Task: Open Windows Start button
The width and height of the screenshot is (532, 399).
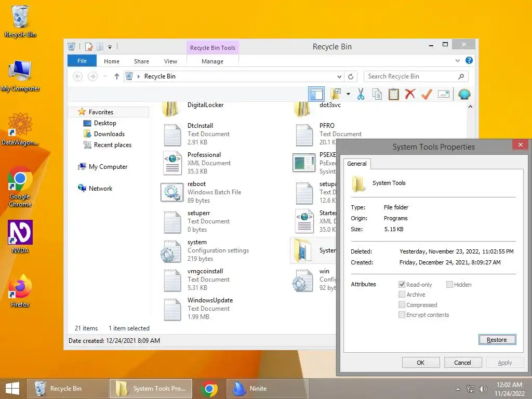Action: point(12,389)
